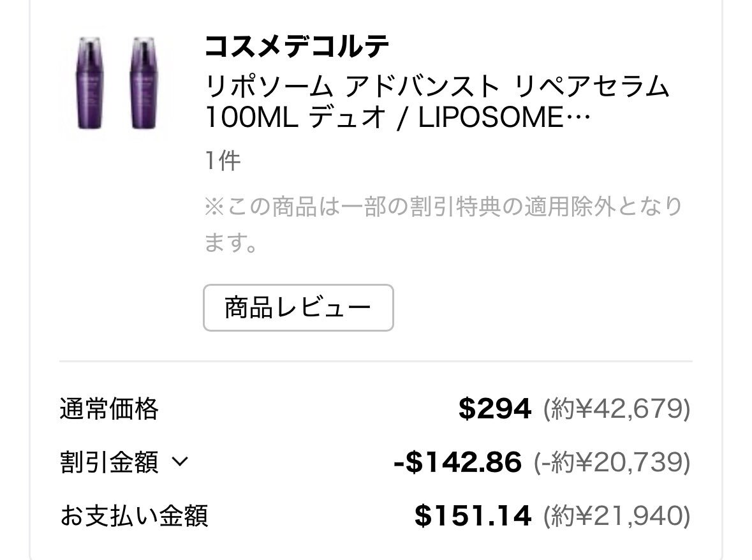Screen dimensions: 752x560
Task: Select the $151.14 payment total
Action: tap(473, 516)
